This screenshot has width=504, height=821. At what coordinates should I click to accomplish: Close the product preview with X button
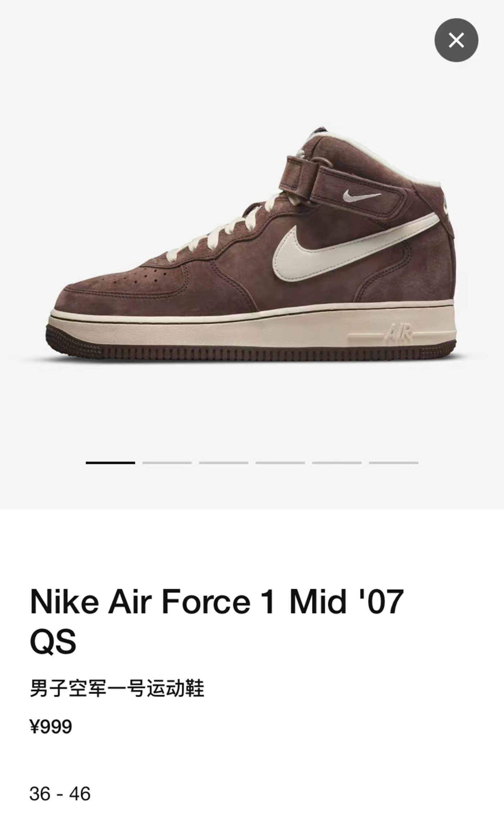click(x=456, y=40)
